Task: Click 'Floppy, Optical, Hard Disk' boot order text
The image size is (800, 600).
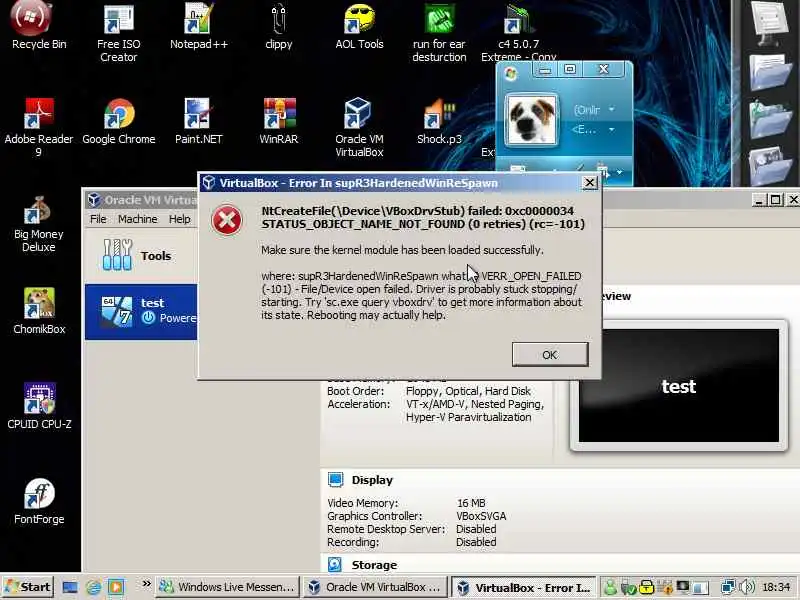Action: click(468, 391)
